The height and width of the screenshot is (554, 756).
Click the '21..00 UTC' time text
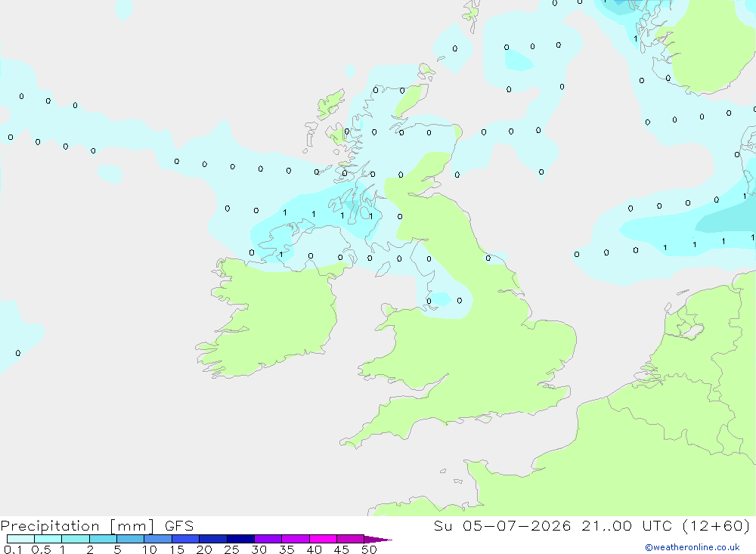(626, 526)
